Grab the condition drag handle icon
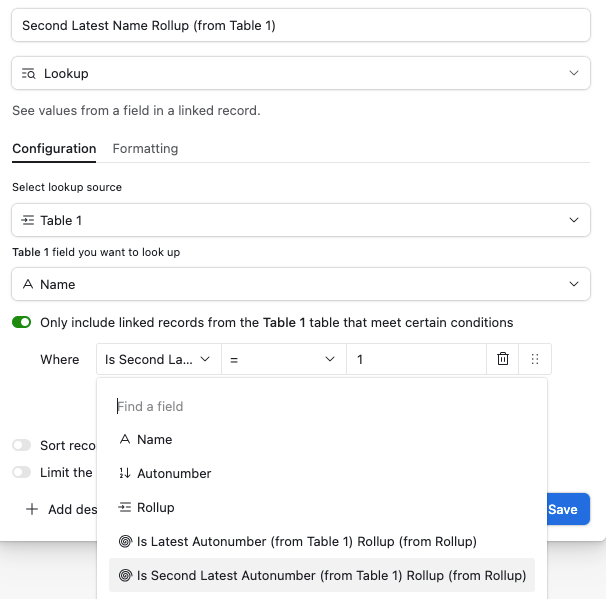 (x=535, y=359)
